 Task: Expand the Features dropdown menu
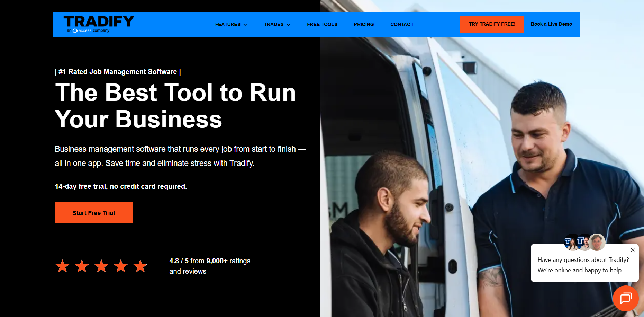point(231,24)
